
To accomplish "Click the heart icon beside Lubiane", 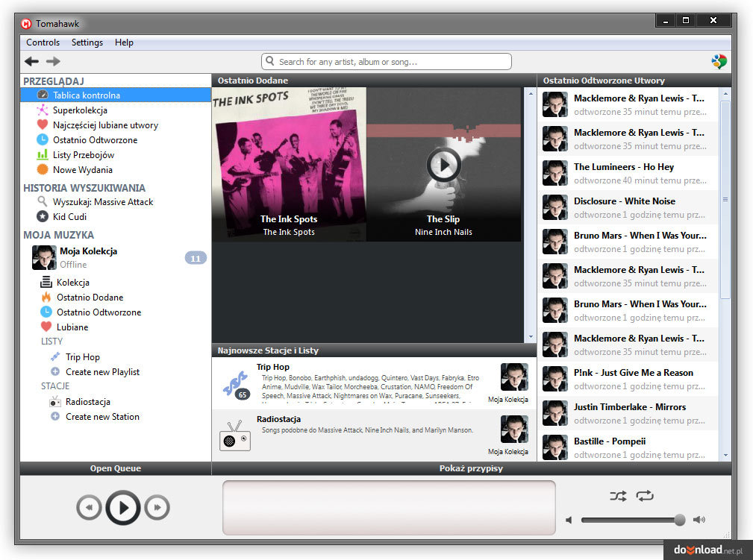I will (x=46, y=327).
